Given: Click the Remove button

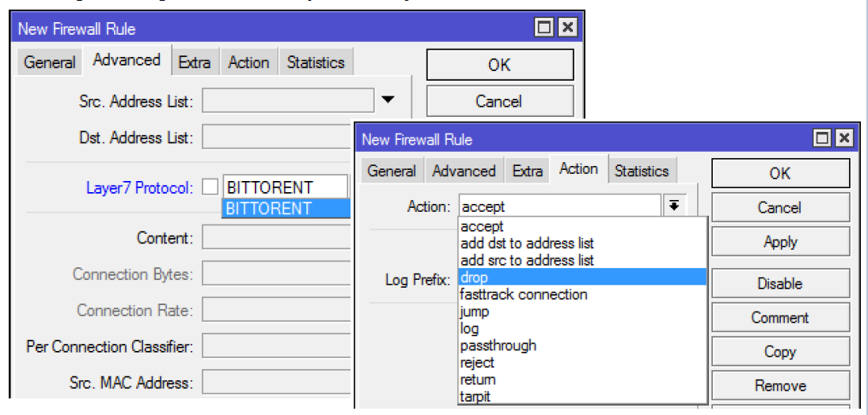Looking at the screenshot, I should pyautogui.click(x=779, y=386).
